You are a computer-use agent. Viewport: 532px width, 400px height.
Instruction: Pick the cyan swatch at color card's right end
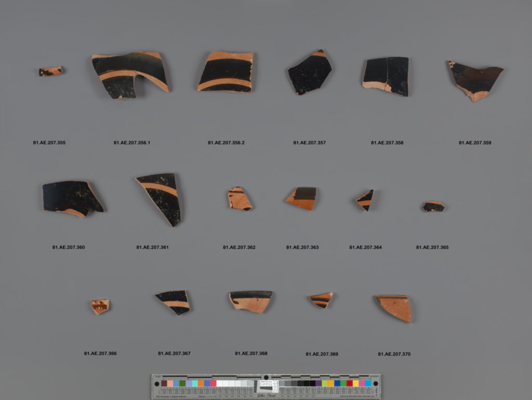click(x=368, y=383)
